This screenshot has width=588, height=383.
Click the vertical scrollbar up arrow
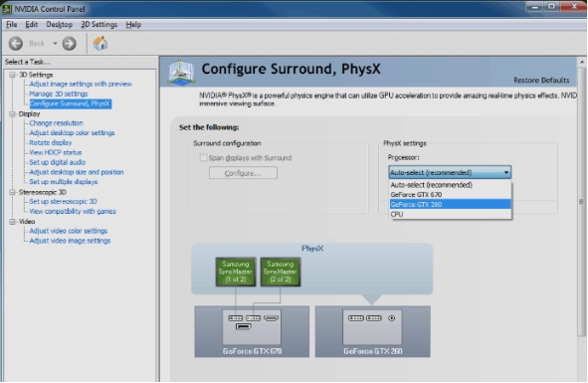point(582,62)
